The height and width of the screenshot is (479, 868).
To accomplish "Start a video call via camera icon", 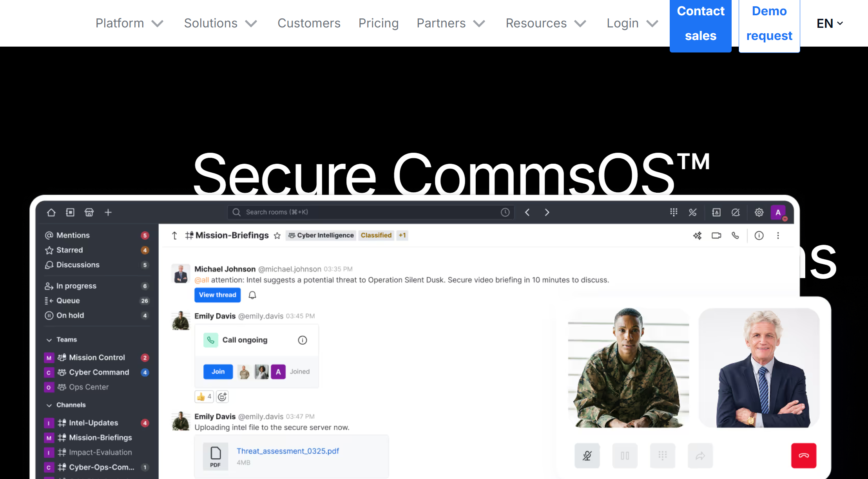I will tap(716, 235).
